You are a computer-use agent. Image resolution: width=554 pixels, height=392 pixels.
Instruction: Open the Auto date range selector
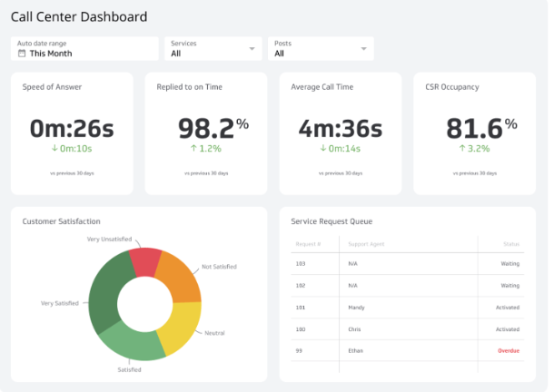tap(84, 48)
